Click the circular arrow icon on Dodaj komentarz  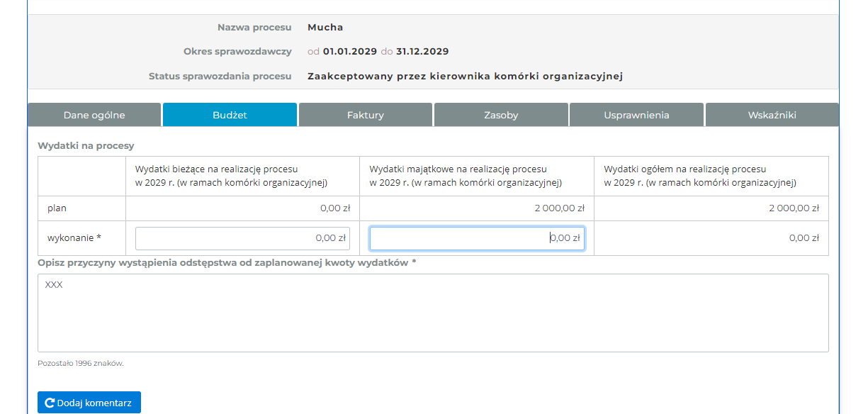(50, 403)
